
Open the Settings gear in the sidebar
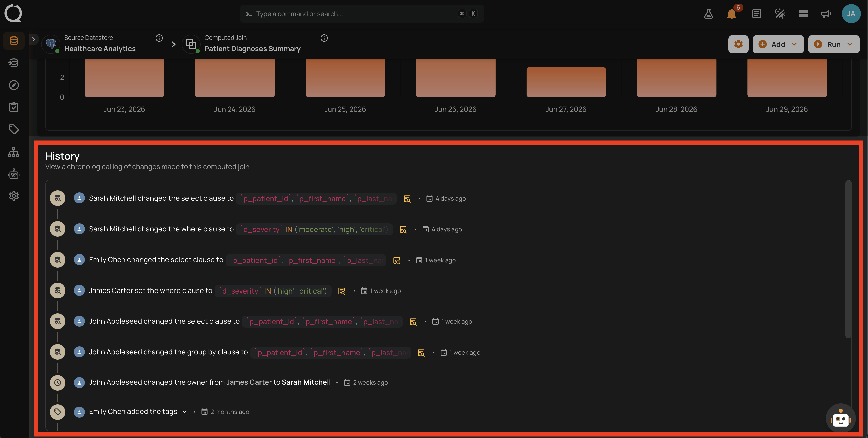pyautogui.click(x=14, y=196)
